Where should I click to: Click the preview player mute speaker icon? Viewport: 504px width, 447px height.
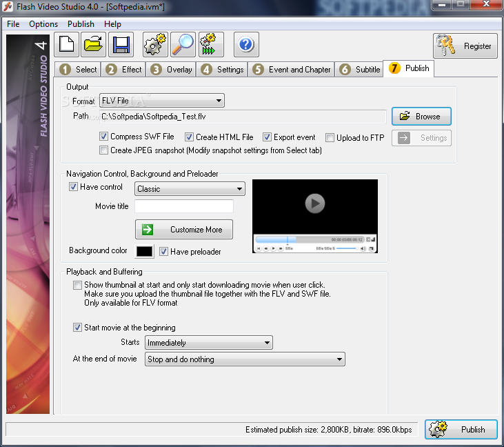pos(363,248)
